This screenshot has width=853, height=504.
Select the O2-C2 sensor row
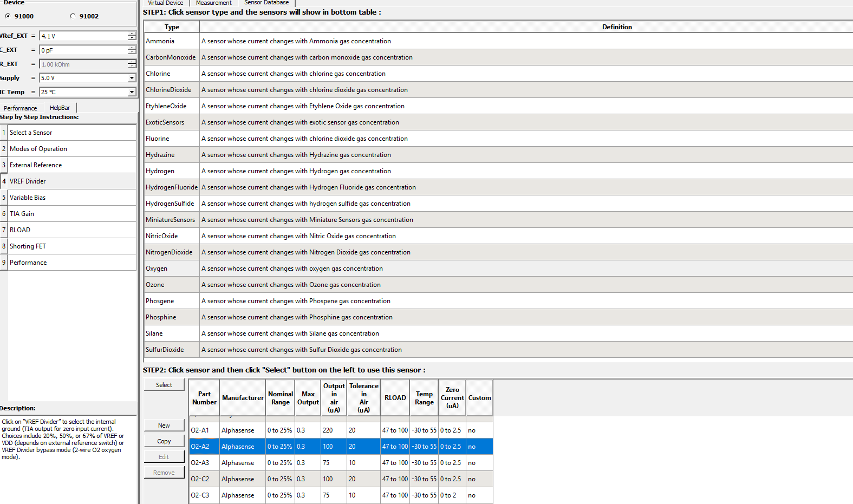(x=341, y=479)
